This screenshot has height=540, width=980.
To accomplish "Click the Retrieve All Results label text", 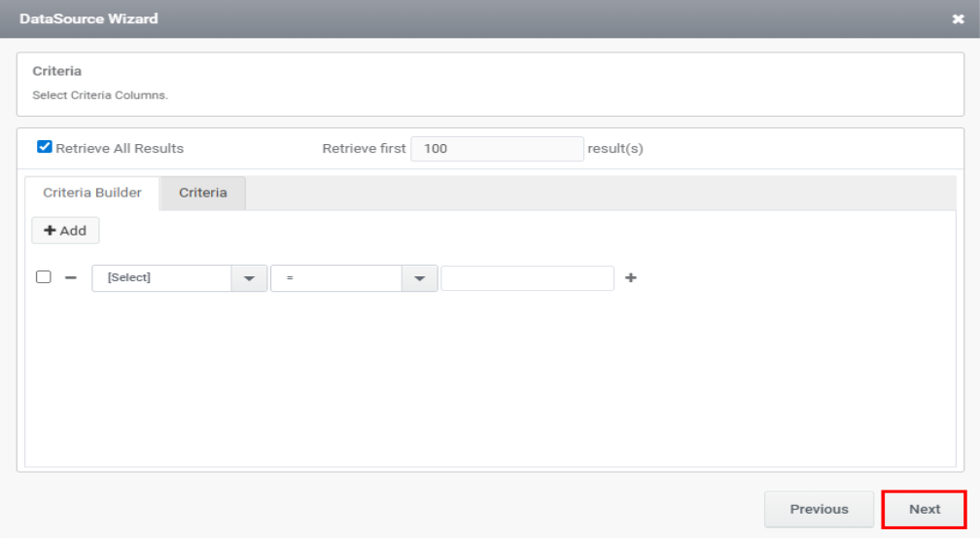I will pyautogui.click(x=120, y=149).
